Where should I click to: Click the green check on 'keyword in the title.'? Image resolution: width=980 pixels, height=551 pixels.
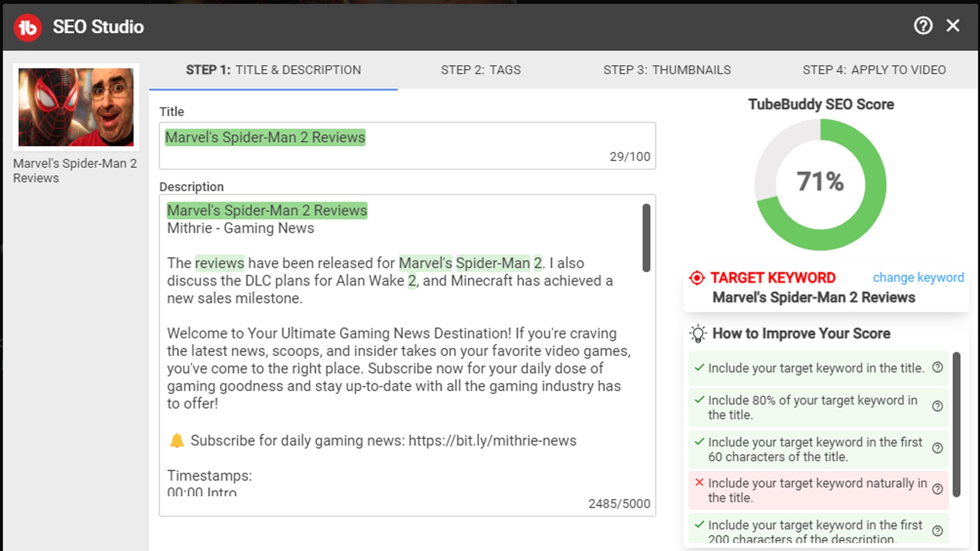coord(699,367)
